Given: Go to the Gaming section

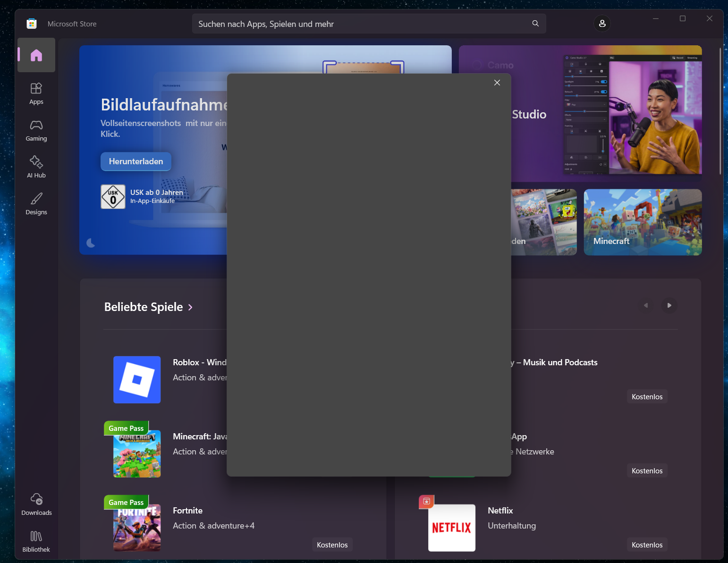Looking at the screenshot, I should point(36,130).
